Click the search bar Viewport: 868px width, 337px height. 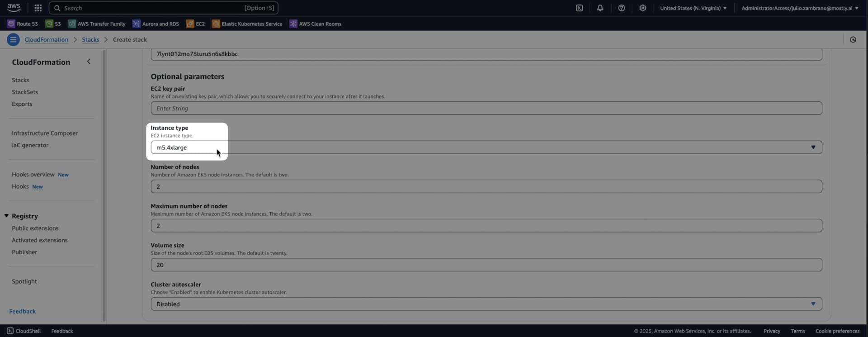163,8
